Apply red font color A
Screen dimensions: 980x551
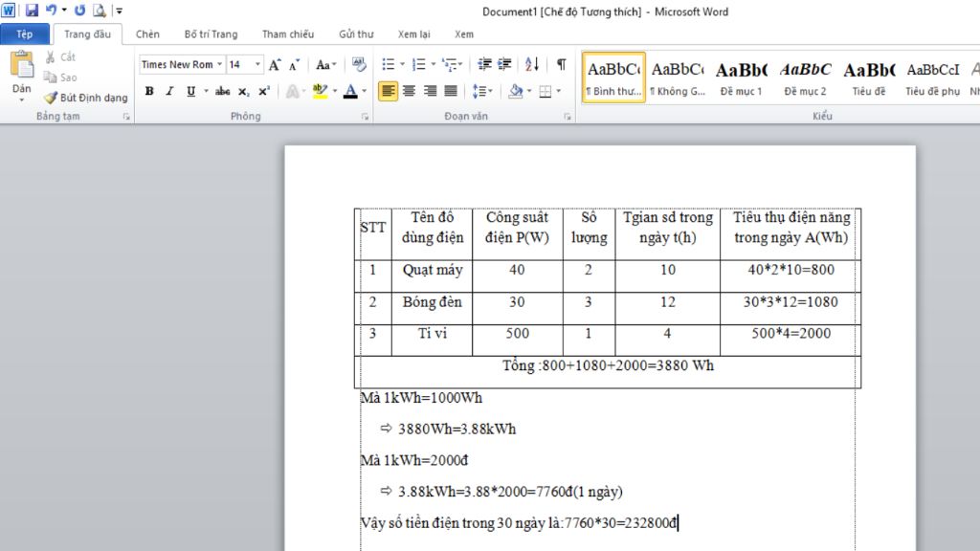point(350,91)
